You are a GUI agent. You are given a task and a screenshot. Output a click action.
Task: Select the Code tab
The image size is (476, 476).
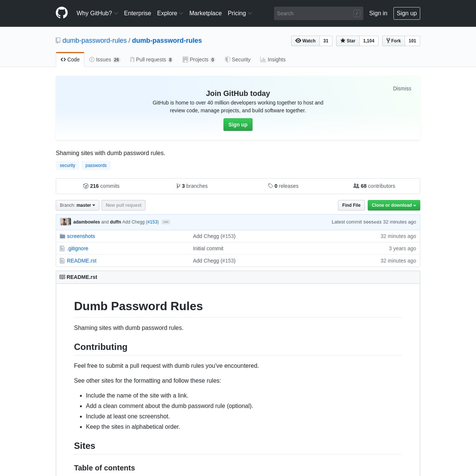(x=70, y=59)
